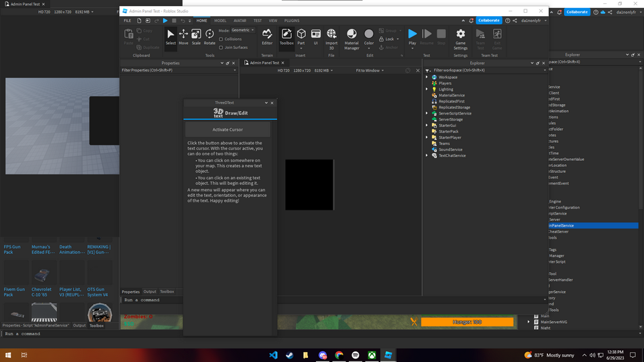The image size is (644, 362).
Task: Select the highlighted AdminPanelService row in the background Explorer
Action: (x=594, y=225)
